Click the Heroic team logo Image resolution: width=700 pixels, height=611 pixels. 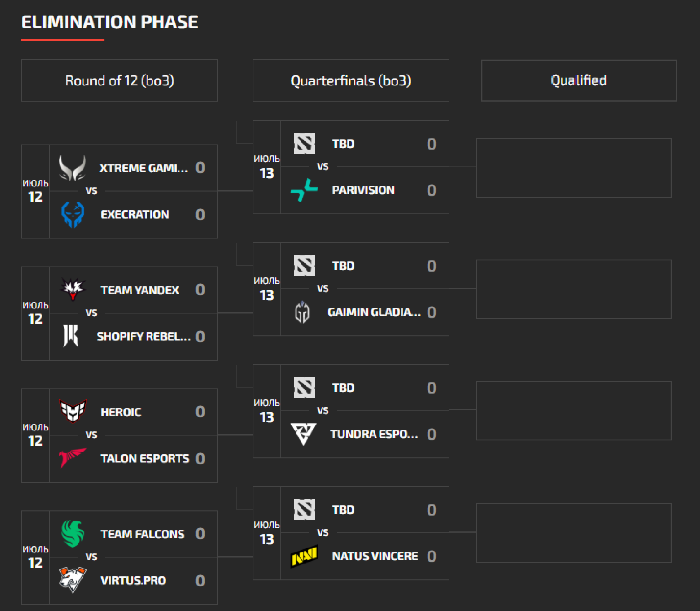coord(73,411)
